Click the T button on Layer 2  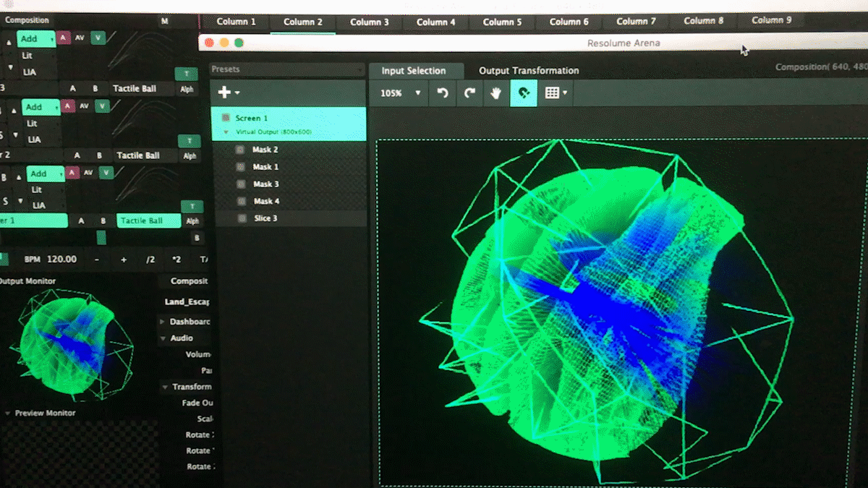click(x=190, y=141)
